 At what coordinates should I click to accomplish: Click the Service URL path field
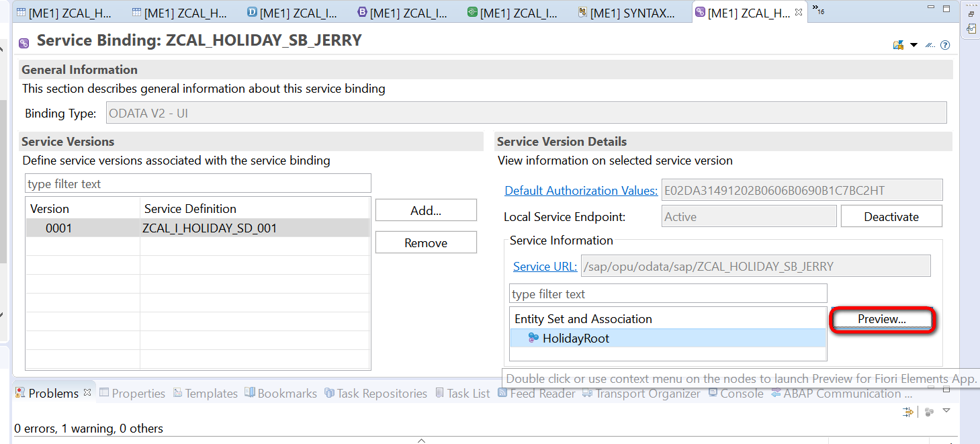pos(756,266)
